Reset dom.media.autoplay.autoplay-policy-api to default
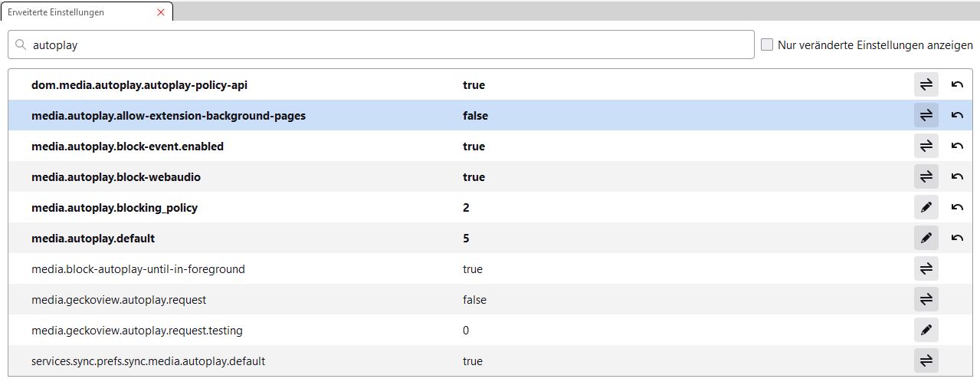Viewport: 980px width, 382px height. pos(957,85)
